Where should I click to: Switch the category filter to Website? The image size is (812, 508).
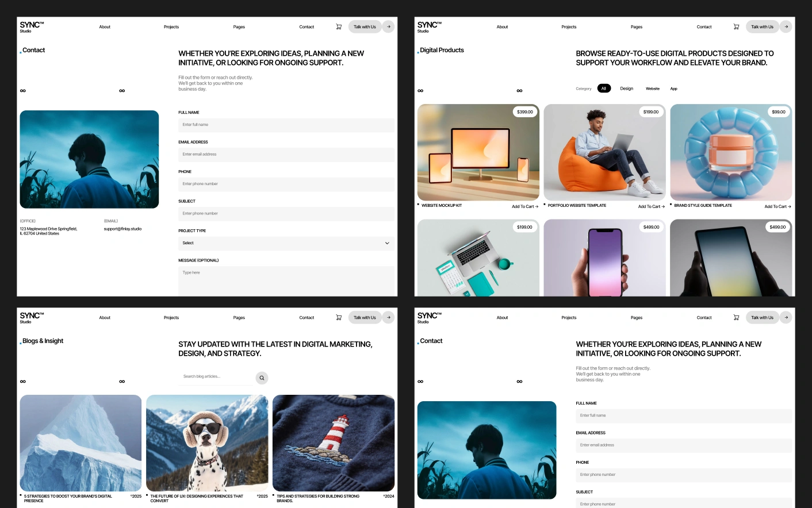(652, 88)
